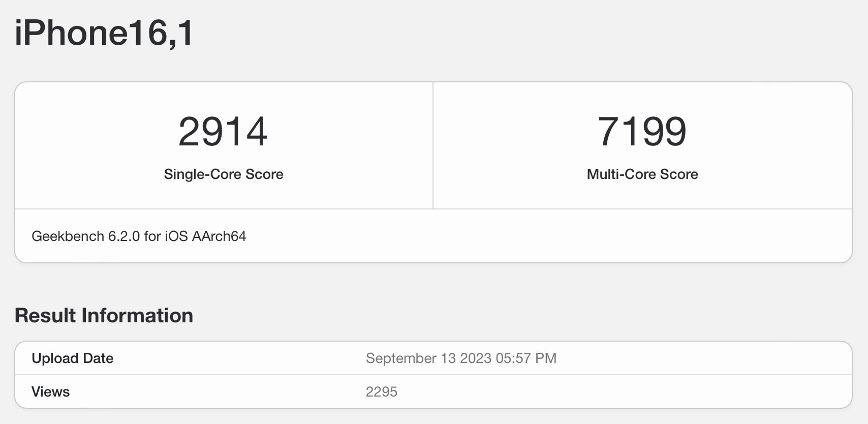
Task: Click the AArch64 architecture text
Action: (219, 236)
